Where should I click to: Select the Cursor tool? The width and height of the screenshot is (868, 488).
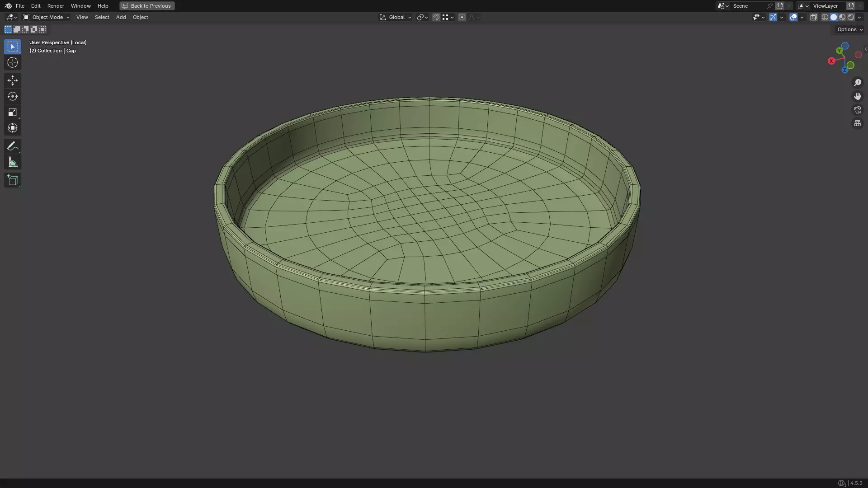click(x=13, y=63)
